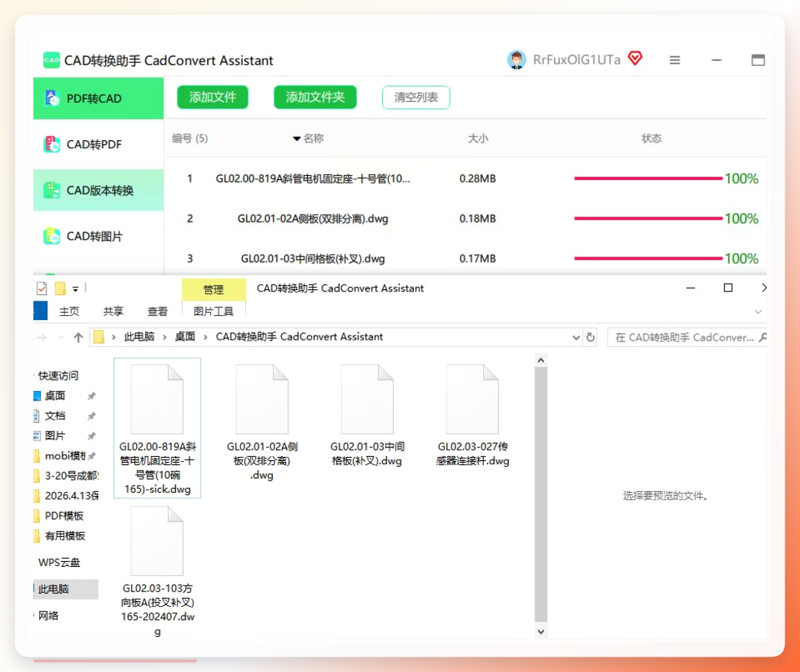Viewport: 800px width, 672px height.
Task: Open the user avatar profile picture
Action: (516, 59)
